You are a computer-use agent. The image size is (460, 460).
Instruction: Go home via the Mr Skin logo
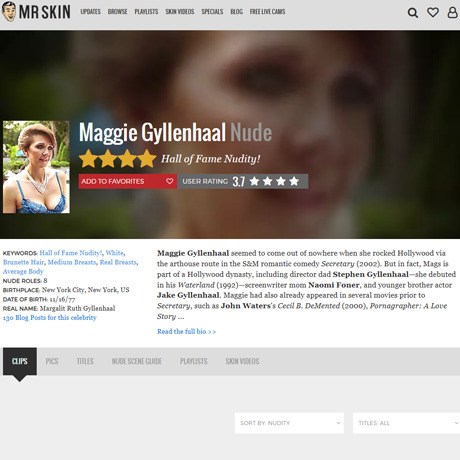pos(36,12)
